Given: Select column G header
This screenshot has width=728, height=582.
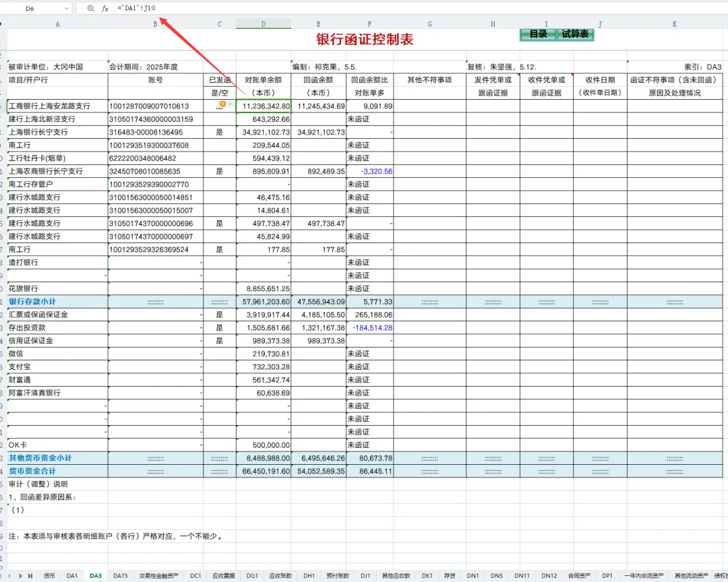Looking at the screenshot, I should 429,24.
